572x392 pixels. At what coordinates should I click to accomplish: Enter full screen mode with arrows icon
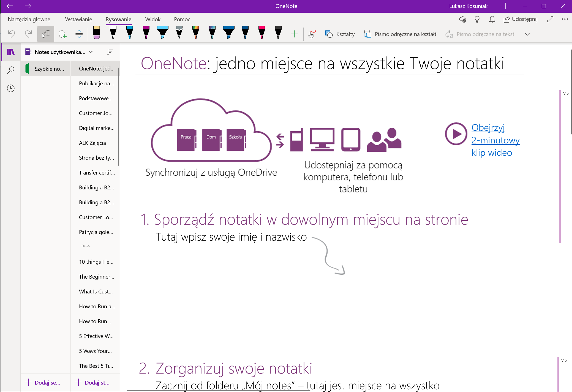tap(550, 19)
